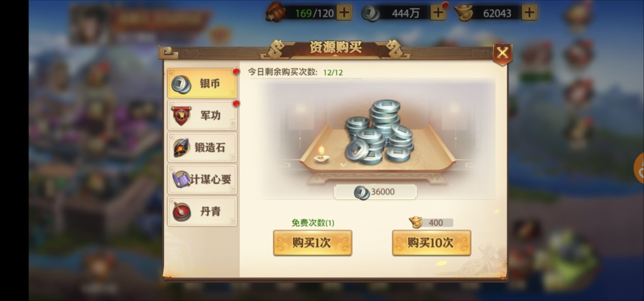
Task: Click the silver coin icon in top bar
Action: [370, 13]
